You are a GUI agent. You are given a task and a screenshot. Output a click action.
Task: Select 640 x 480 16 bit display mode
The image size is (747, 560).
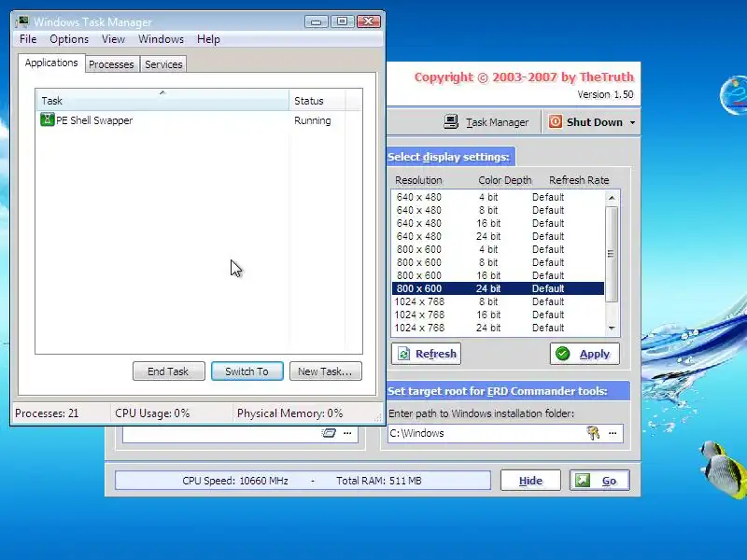point(498,223)
